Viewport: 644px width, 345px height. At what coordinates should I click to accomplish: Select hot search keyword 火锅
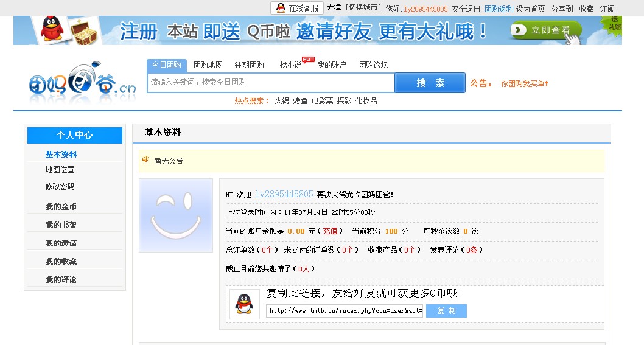(282, 101)
